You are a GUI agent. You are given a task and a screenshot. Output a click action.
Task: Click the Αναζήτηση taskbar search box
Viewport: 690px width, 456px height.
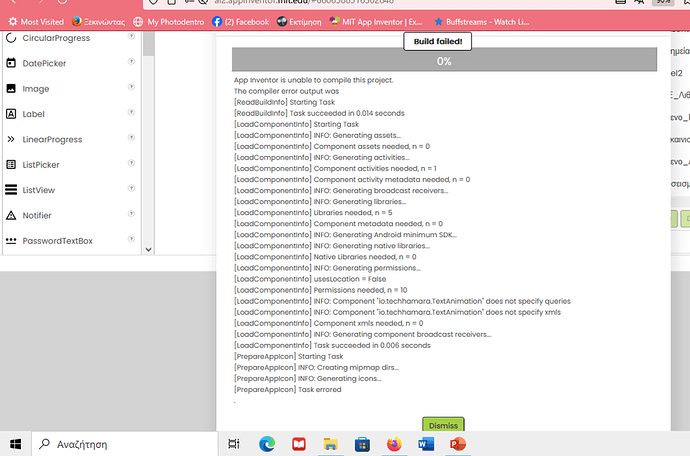[125, 444]
